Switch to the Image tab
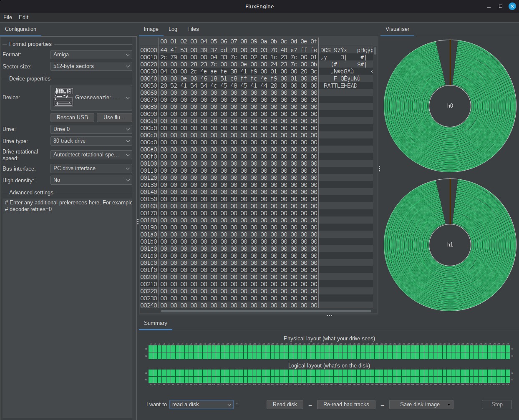This screenshot has height=420, width=519. pos(151,29)
